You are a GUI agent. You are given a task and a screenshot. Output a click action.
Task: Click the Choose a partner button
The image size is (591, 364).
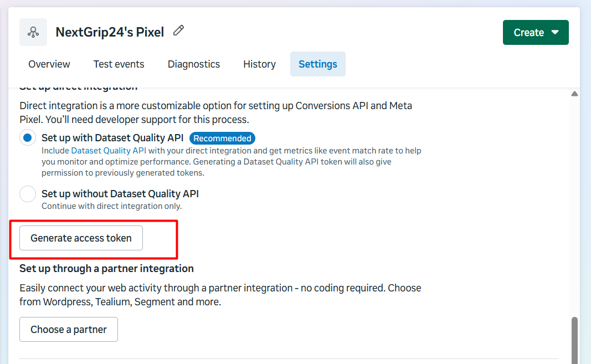tap(69, 330)
